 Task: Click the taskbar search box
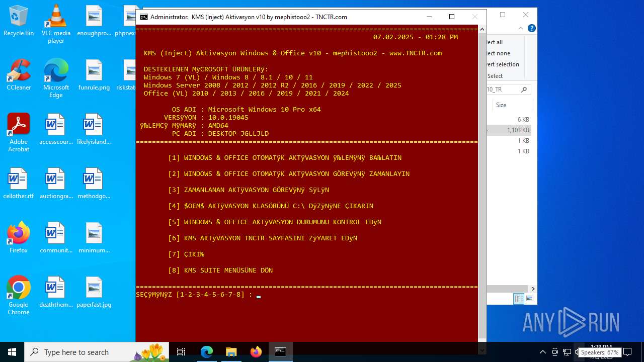[x=97, y=352]
